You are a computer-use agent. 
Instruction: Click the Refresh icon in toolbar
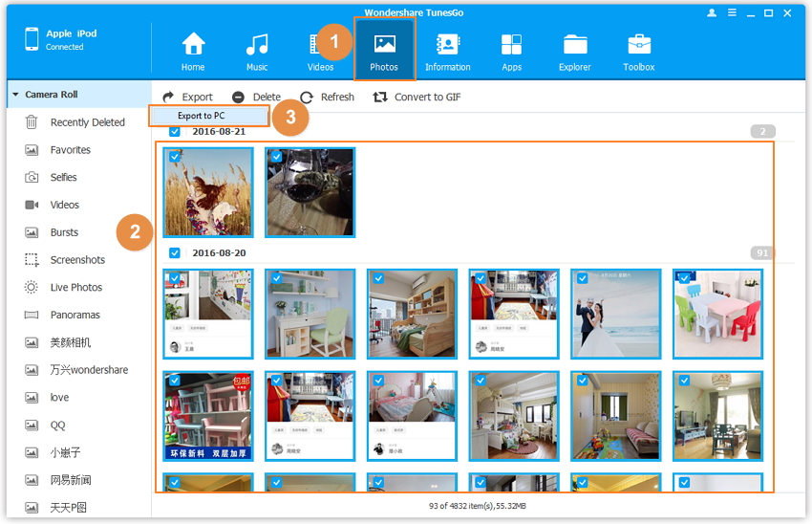(x=307, y=98)
